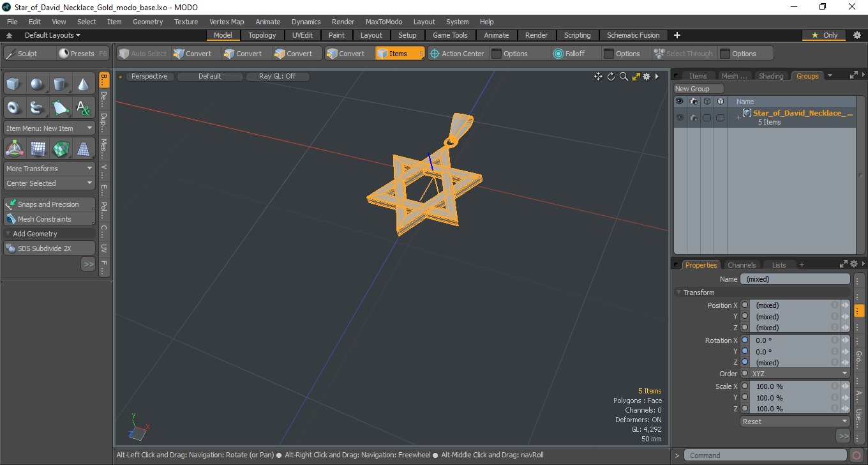Open the MaxToModo menu
Image resolution: width=868 pixels, height=465 pixels.
384,22
